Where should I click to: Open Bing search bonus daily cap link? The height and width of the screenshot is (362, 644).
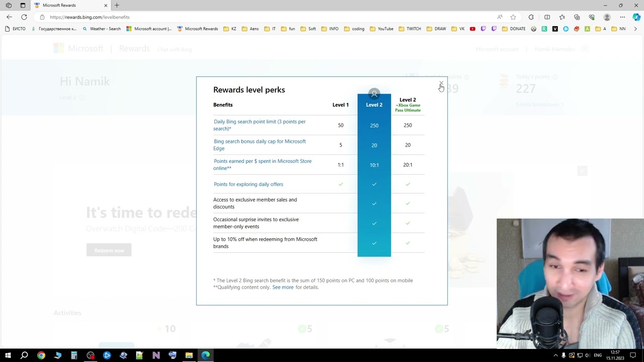pos(260,145)
